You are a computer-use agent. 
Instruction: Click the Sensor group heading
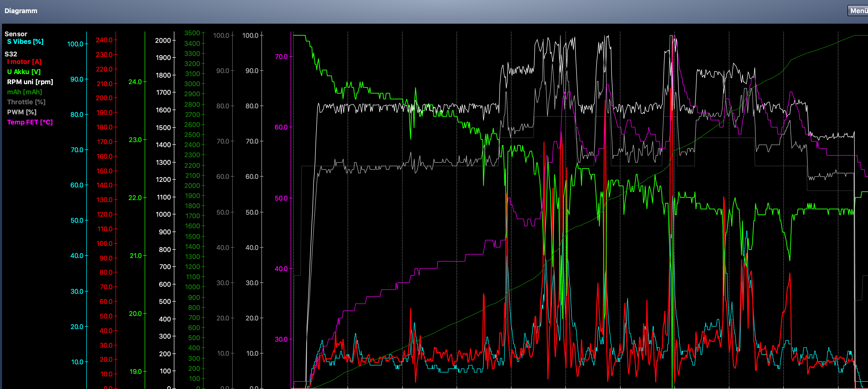coord(16,34)
